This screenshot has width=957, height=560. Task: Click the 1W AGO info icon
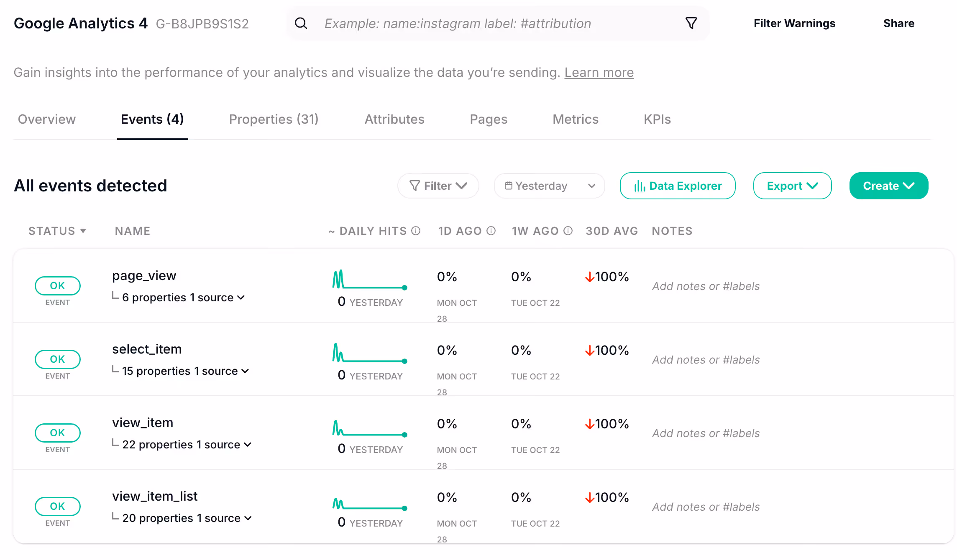pos(568,231)
